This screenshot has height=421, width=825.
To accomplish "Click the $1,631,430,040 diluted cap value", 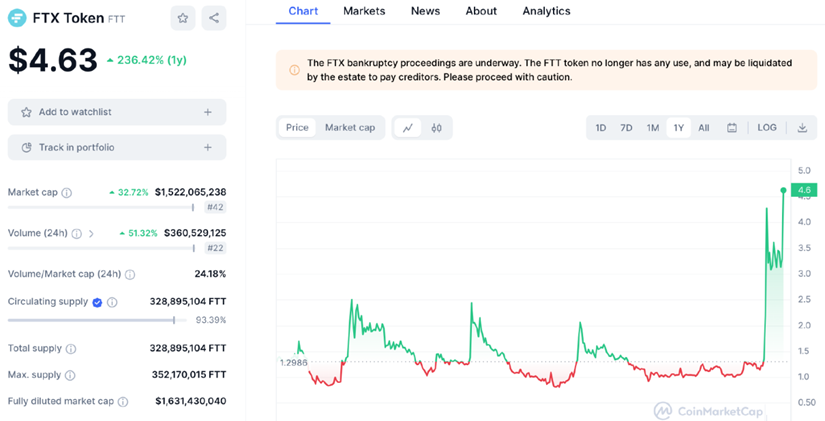I will pyautogui.click(x=191, y=401).
